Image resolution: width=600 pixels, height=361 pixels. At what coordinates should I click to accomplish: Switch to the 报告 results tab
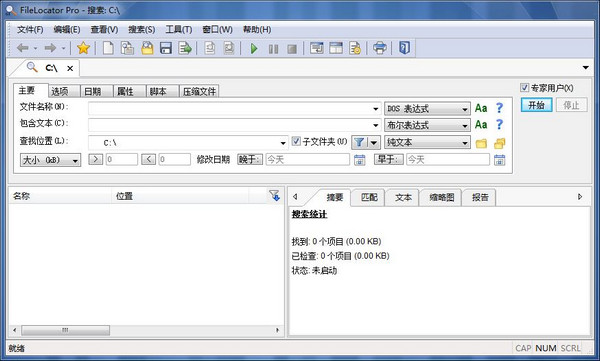[x=480, y=198]
